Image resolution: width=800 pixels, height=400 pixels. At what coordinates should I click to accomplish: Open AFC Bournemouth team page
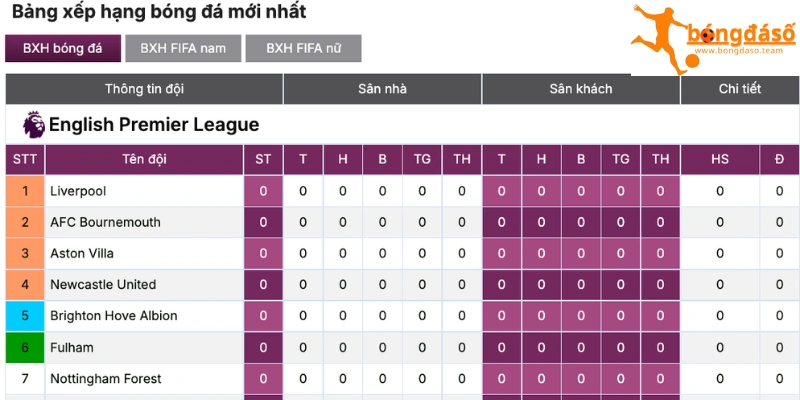(105, 222)
